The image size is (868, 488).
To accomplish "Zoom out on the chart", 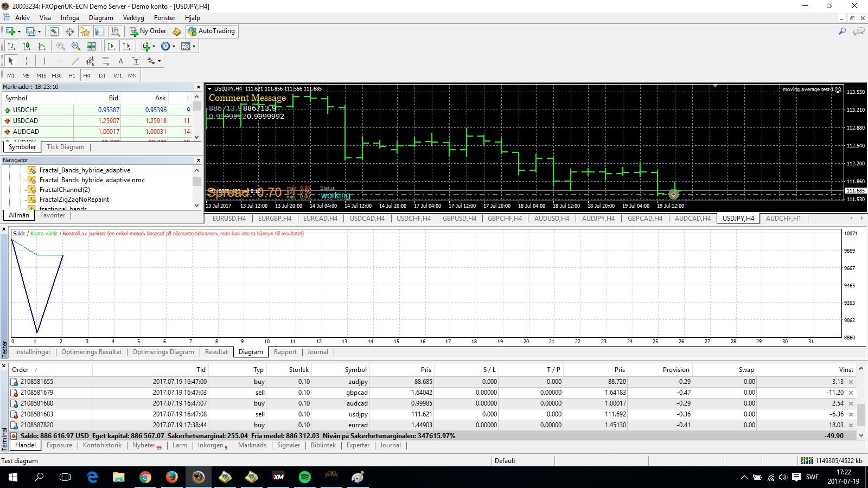I will [x=76, y=46].
